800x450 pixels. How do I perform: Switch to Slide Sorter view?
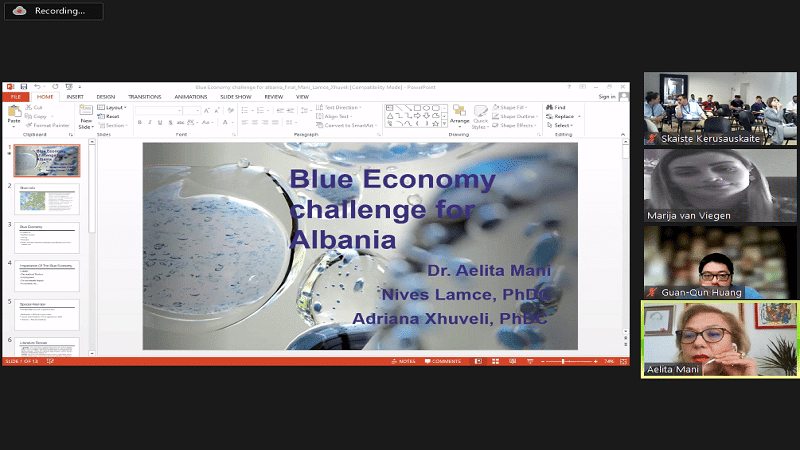pos(494,361)
